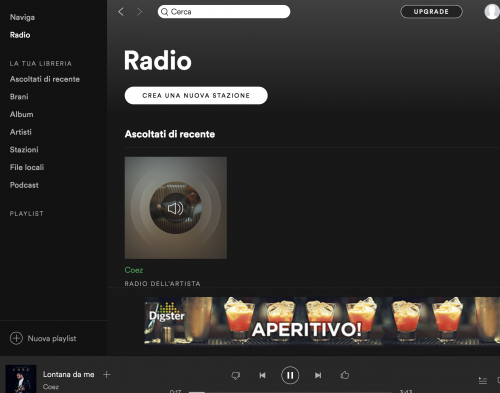Create a Nuova playlist

point(43,338)
